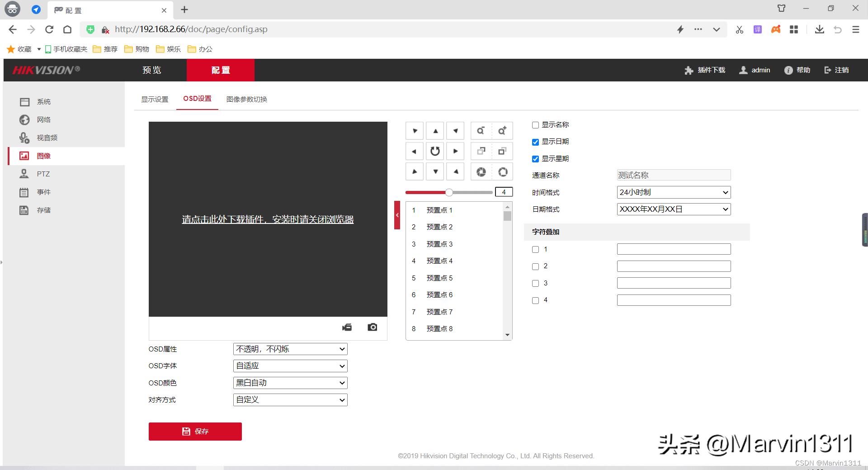Viewport: 868px width, 470px height.
Task: Select the PTZ zoom in icon
Action: click(x=502, y=130)
